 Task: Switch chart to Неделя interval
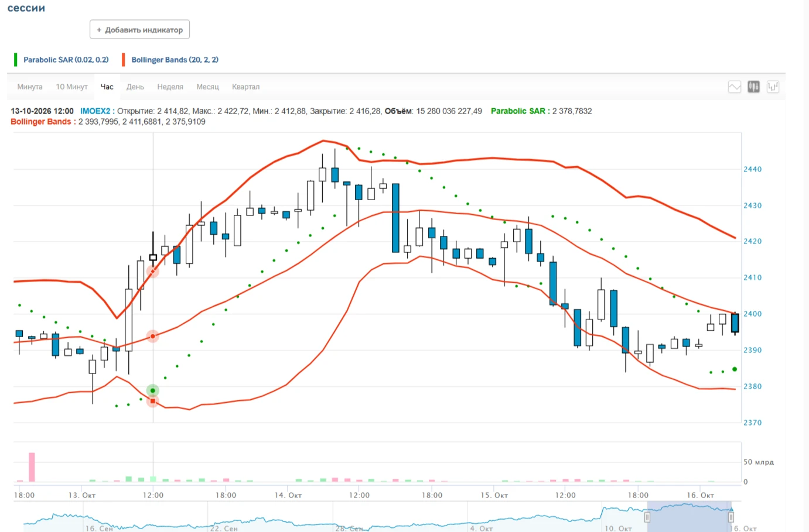point(170,87)
